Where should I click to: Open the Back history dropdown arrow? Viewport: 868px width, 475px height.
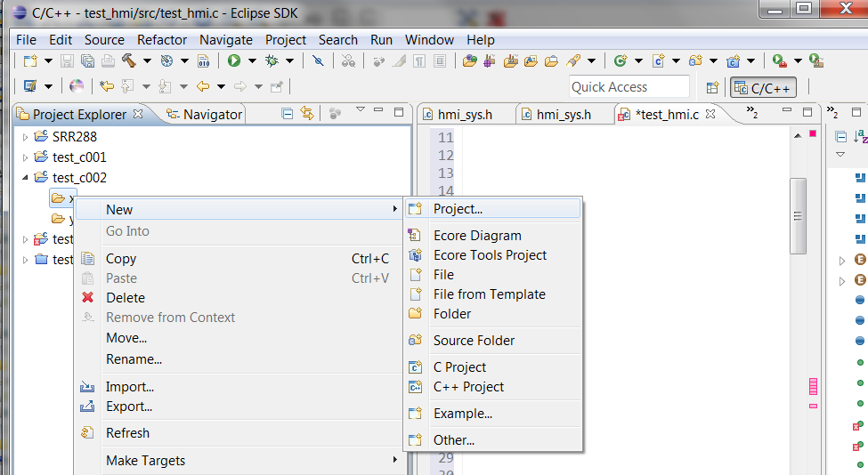tap(221, 86)
